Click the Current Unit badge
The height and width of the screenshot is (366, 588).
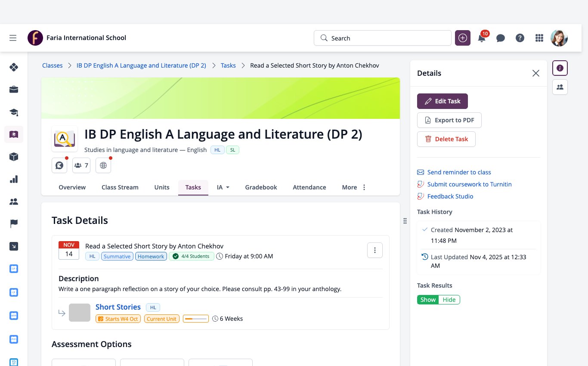[161, 319]
